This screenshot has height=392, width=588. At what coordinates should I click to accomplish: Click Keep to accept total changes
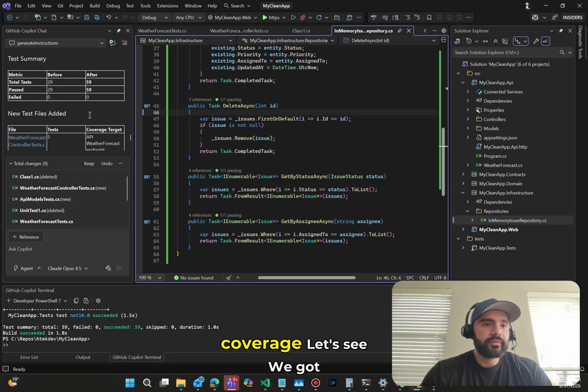[89, 163]
